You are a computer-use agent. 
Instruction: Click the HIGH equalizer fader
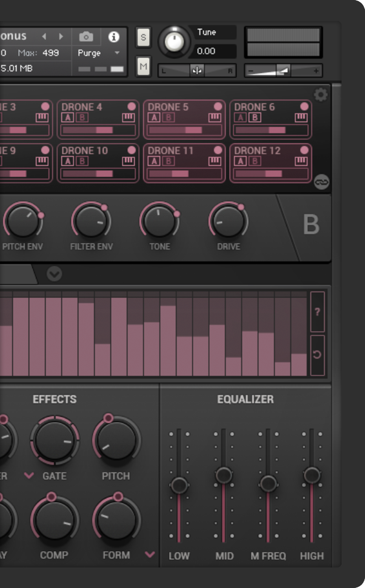click(x=312, y=475)
